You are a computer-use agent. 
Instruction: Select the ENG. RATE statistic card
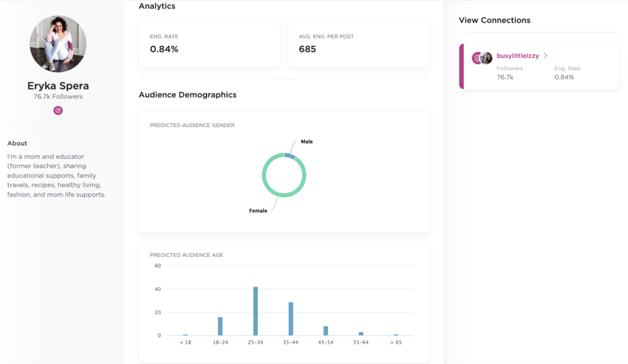point(209,44)
